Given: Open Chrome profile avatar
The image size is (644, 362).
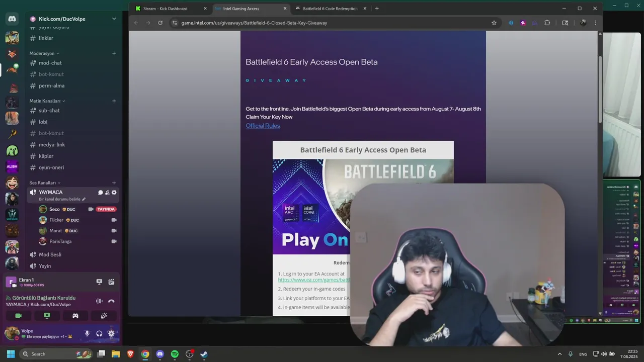Looking at the screenshot, I should pos(583,23).
